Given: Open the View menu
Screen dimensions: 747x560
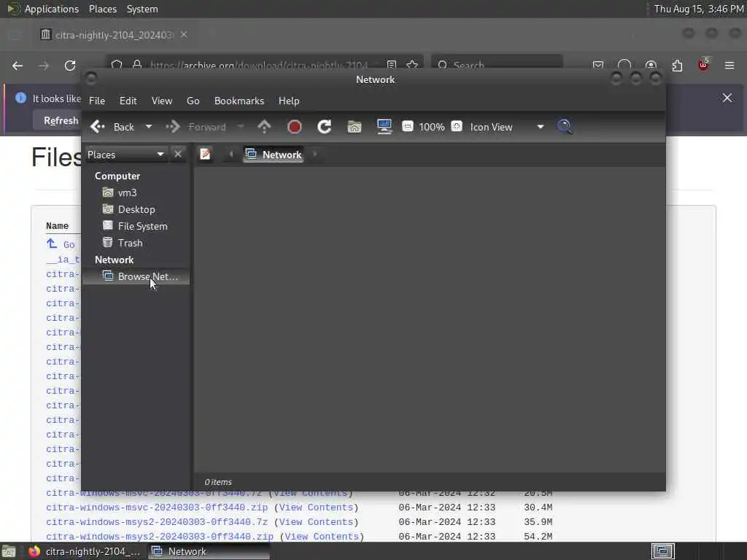Looking at the screenshot, I should click(162, 101).
